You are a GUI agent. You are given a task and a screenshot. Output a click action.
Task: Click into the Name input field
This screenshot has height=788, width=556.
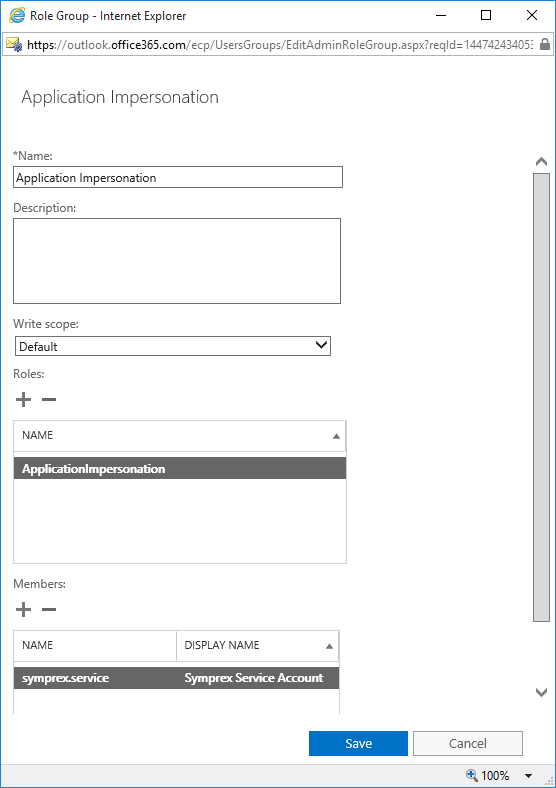[x=178, y=177]
